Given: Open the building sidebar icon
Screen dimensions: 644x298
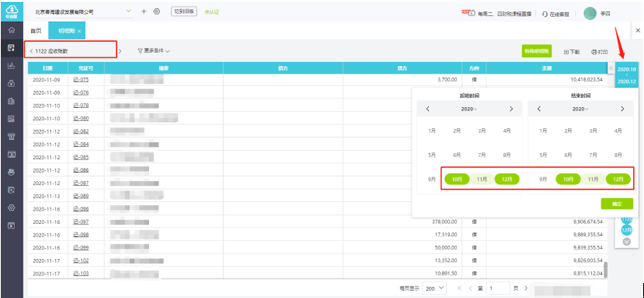Looking at the screenshot, I should pos(12,101).
